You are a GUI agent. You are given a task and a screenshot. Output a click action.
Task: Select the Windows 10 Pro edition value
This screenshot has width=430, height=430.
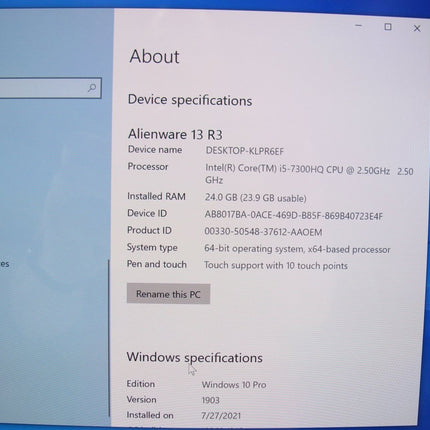pyautogui.click(x=234, y=385)
